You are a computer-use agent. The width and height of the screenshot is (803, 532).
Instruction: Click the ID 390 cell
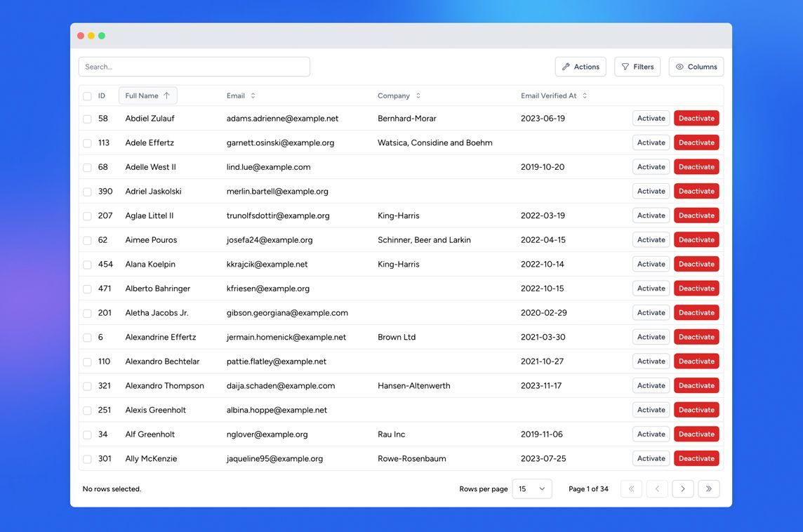click(105, 191)
